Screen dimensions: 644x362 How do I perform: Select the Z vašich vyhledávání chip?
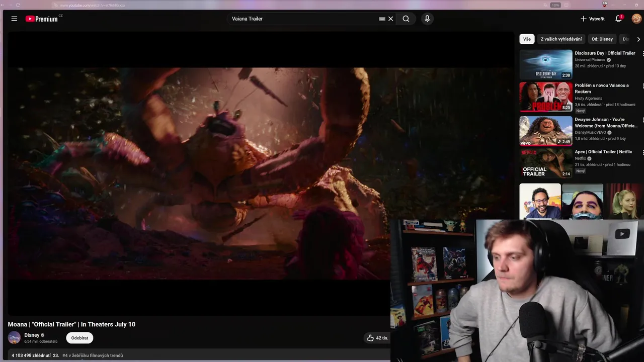pyautogui.click(x=561, y=39)
